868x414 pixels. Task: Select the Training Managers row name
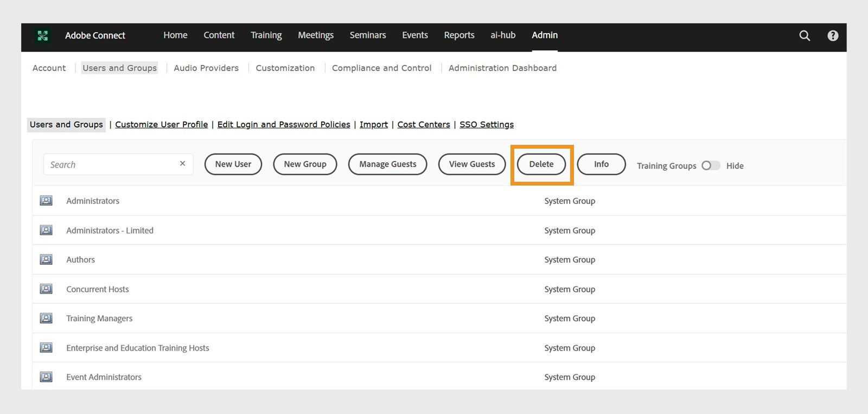(99, 318)
